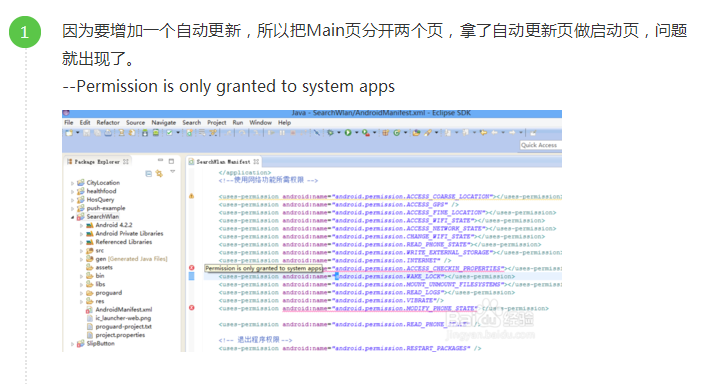The image size is (726, 384).
Task: Click the Search flashlight toolbar icon
Action: [428, 132]
